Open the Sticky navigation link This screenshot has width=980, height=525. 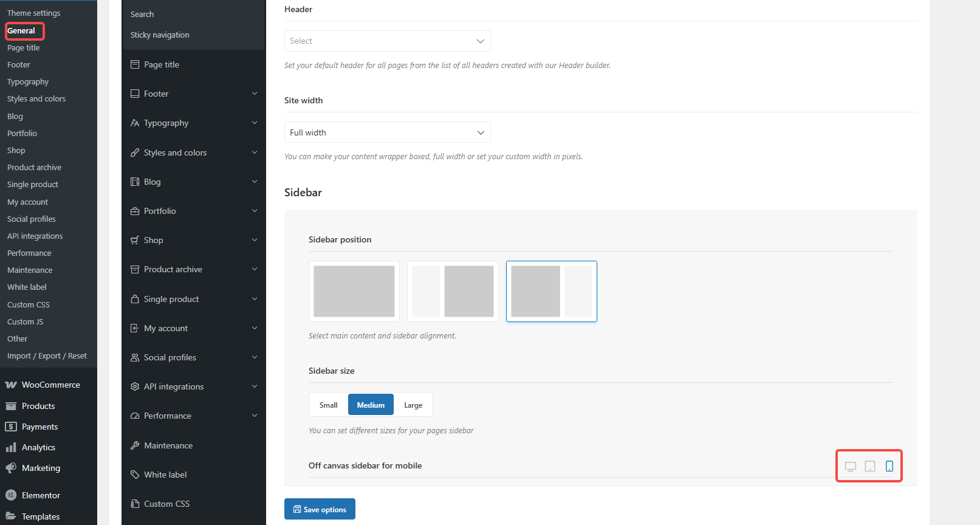click(x=160, y=35)
